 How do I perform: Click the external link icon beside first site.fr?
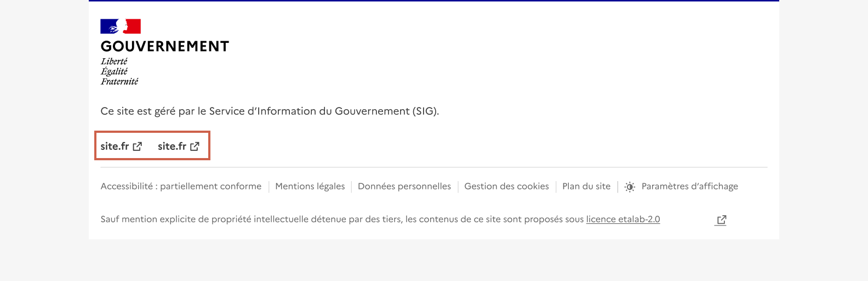point(138,147)
